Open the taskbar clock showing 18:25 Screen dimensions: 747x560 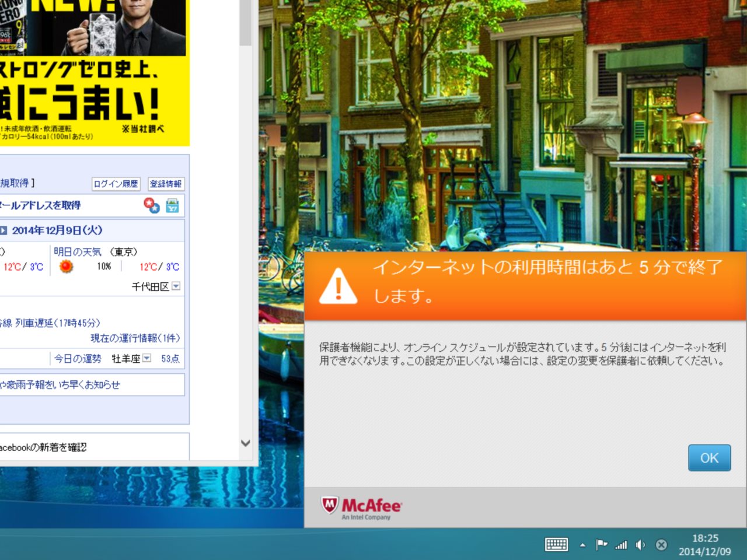[704, 545]
